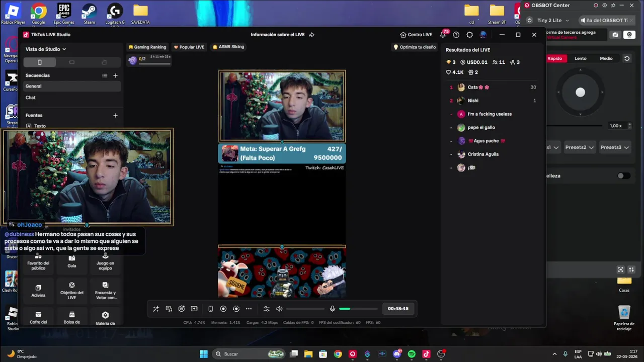Select viewer Nishi in the ranking

pyautogui.click(x=493, y=101)
